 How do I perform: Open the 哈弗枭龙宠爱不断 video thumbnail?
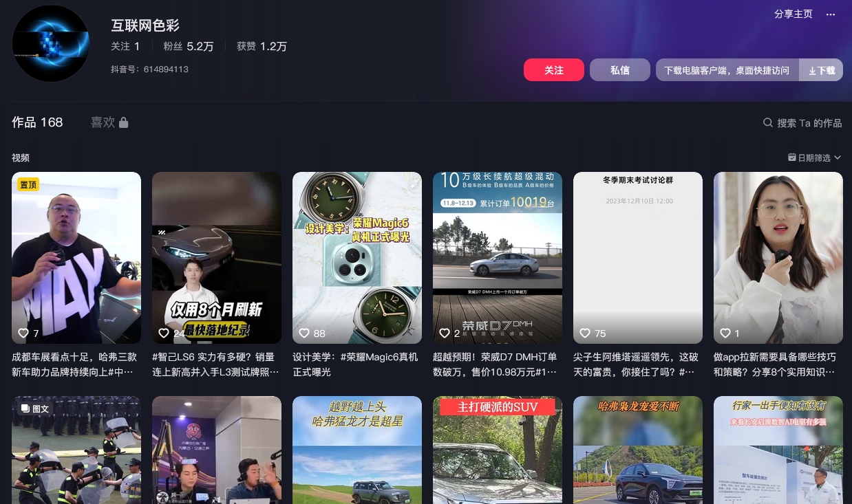(638, 450)
